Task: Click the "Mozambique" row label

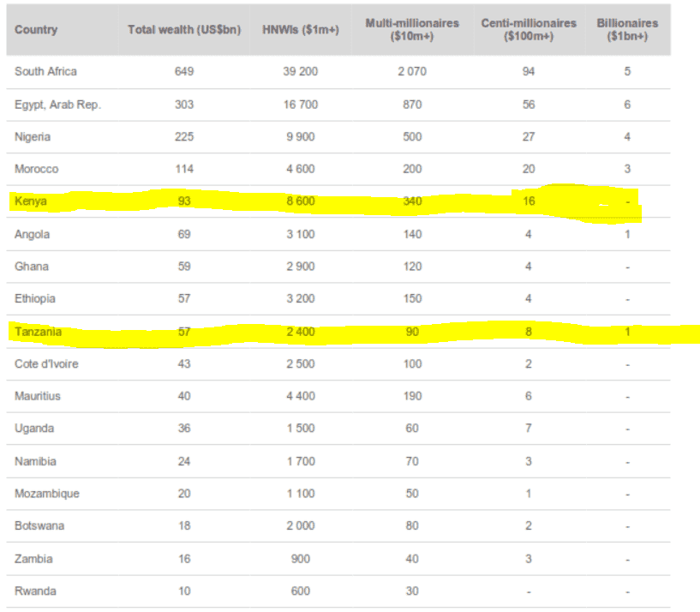Action: (47, 494)
